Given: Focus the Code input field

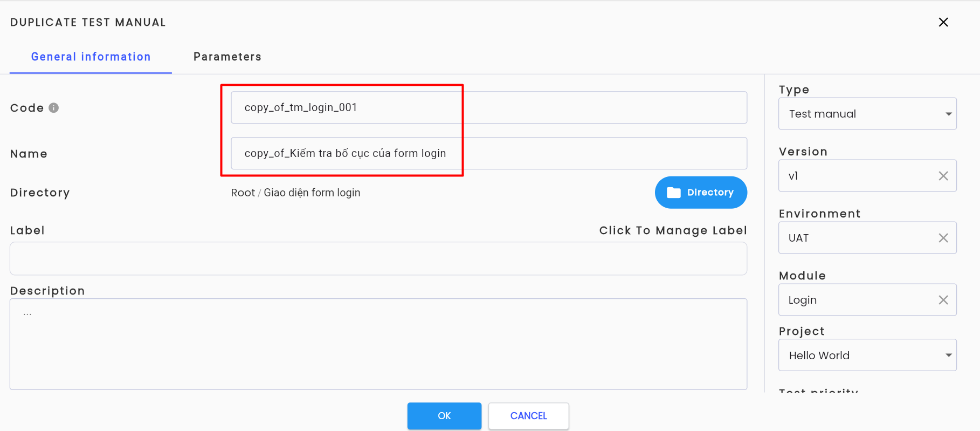Looking at the screenshot, I should coord(489,107).
